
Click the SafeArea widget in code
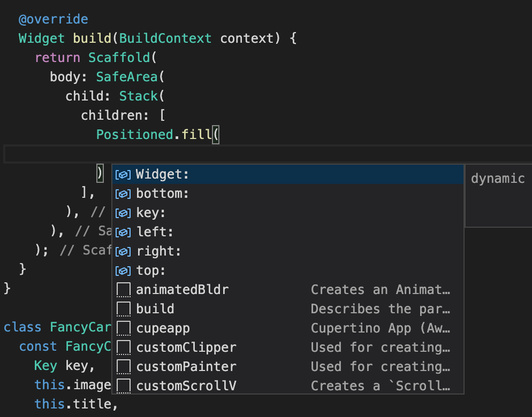point(127,76)
